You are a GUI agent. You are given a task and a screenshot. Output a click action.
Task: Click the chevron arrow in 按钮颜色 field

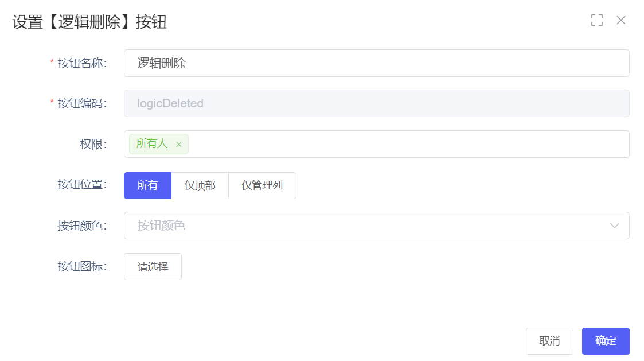point(615,226)
